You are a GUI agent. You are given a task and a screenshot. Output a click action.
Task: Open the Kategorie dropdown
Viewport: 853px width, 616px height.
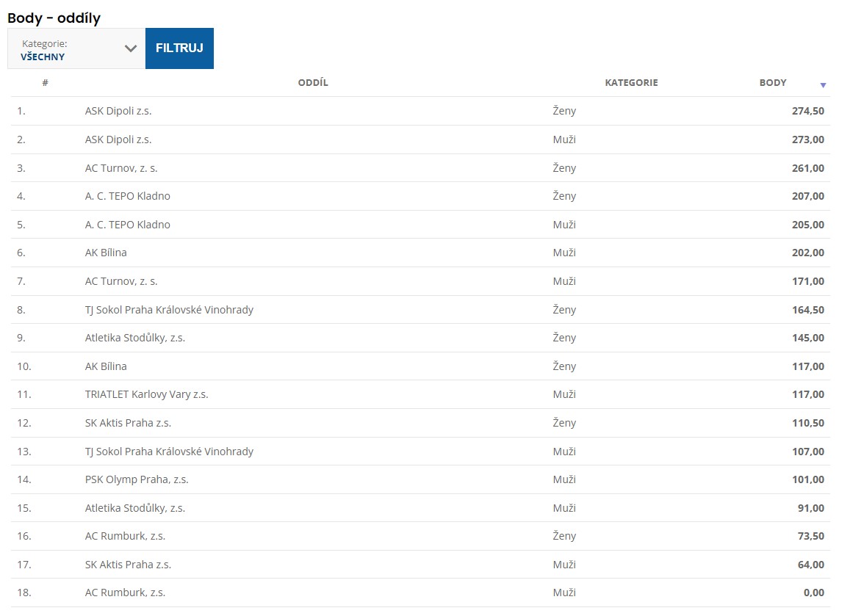coord(76,48)
